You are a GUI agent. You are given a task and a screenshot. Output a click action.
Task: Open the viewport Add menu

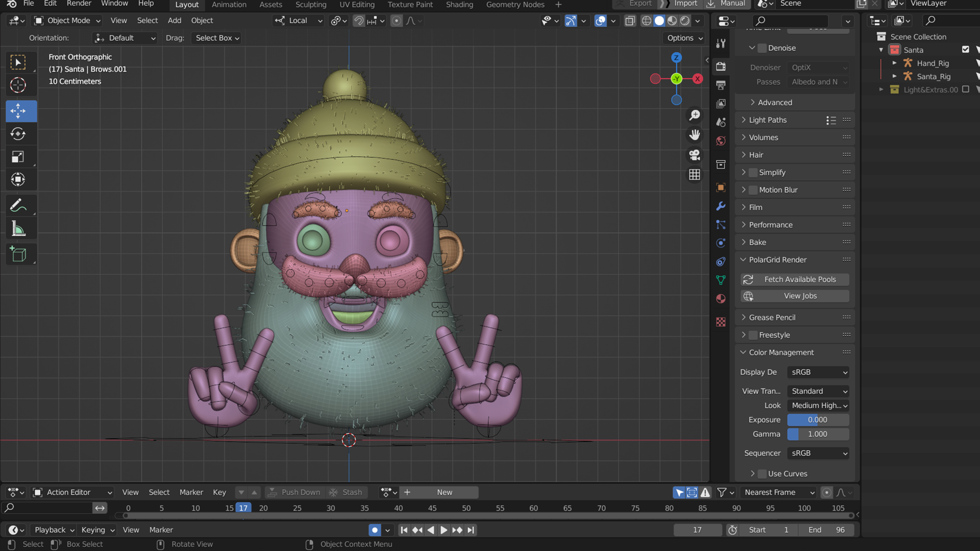pos(174,21)
